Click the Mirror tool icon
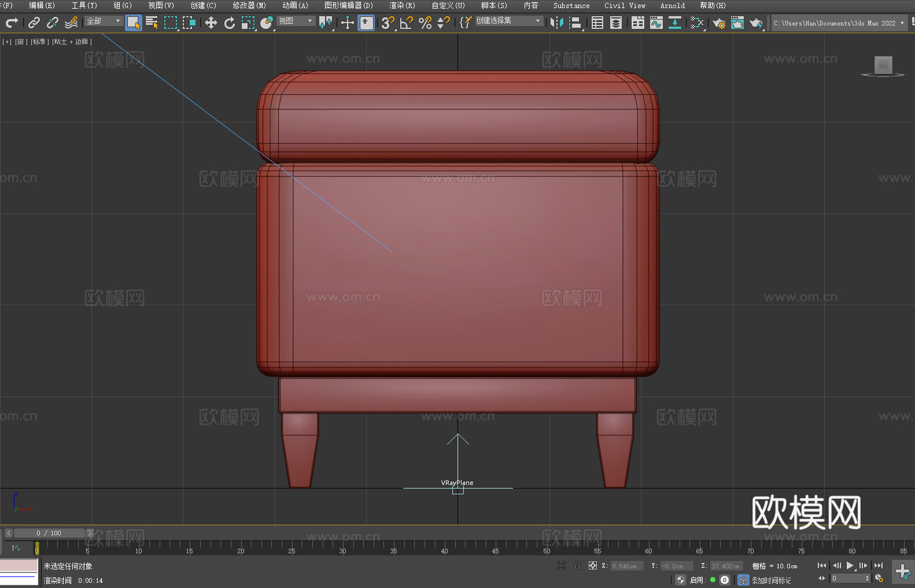915x588 pixels. (x=557, y=23)
